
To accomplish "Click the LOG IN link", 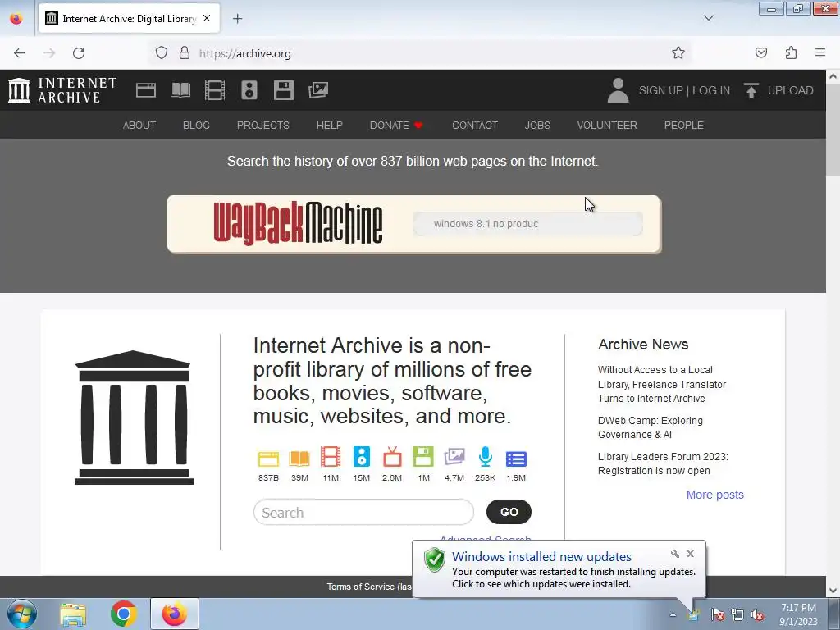I will pos(711,90).
